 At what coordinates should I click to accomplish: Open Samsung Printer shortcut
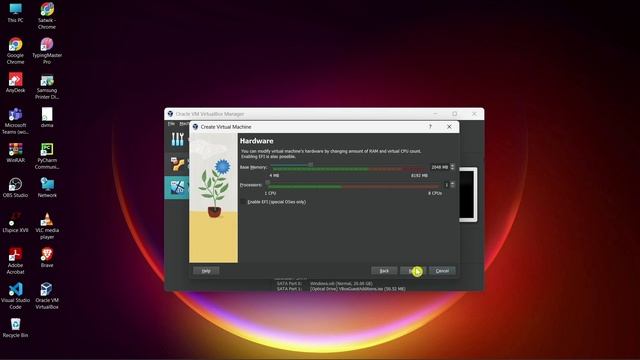[47, 86]
